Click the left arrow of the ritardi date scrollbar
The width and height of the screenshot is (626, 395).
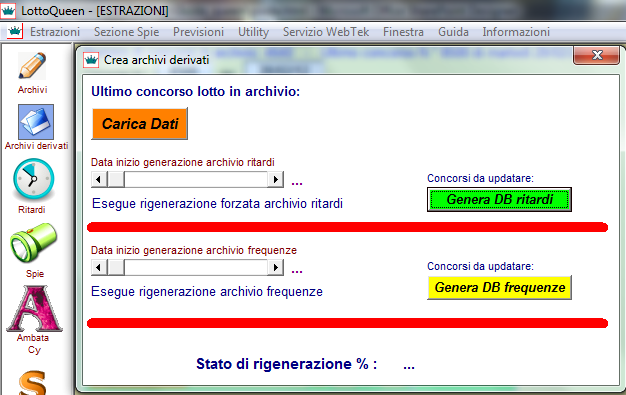pos(99,179)
